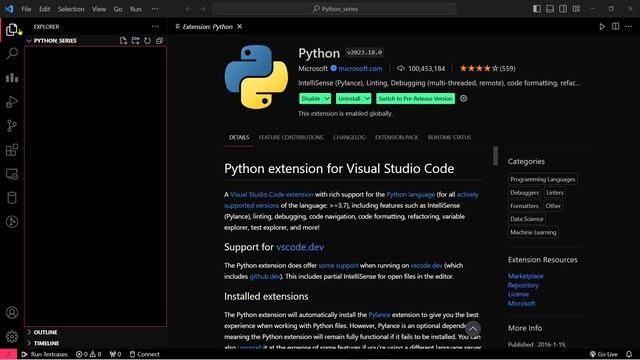Switch to the Changelog tab
Viewport: 640px width, 360px height.
tap(349, 138)
